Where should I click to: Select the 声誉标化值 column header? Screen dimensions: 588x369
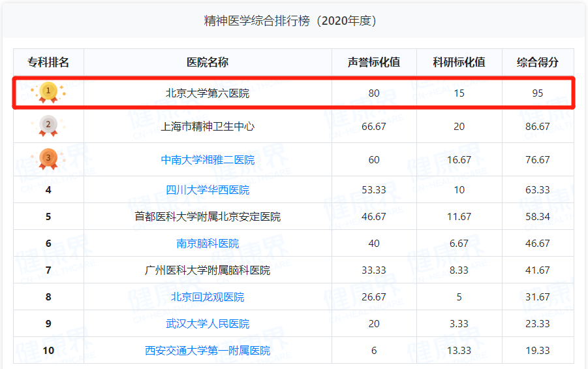coord(374,62)
